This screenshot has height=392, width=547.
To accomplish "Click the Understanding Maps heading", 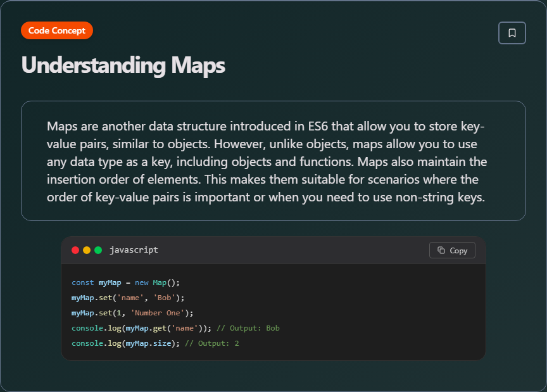I will point(123,65).
